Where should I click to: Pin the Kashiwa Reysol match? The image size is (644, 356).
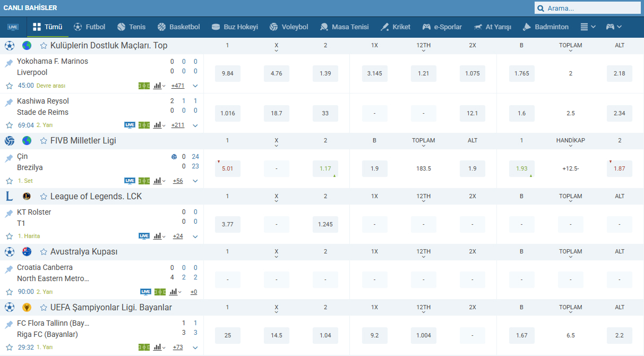pyautogui.click(x=9, y=103)
